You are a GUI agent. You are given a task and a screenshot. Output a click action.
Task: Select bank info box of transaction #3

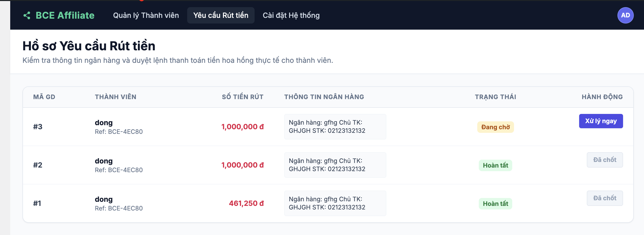[x=335, y=127]
